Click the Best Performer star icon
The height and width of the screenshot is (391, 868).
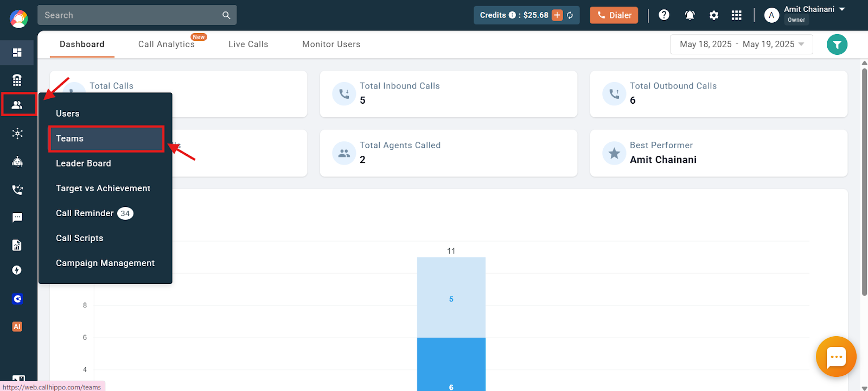coord(614,153)
